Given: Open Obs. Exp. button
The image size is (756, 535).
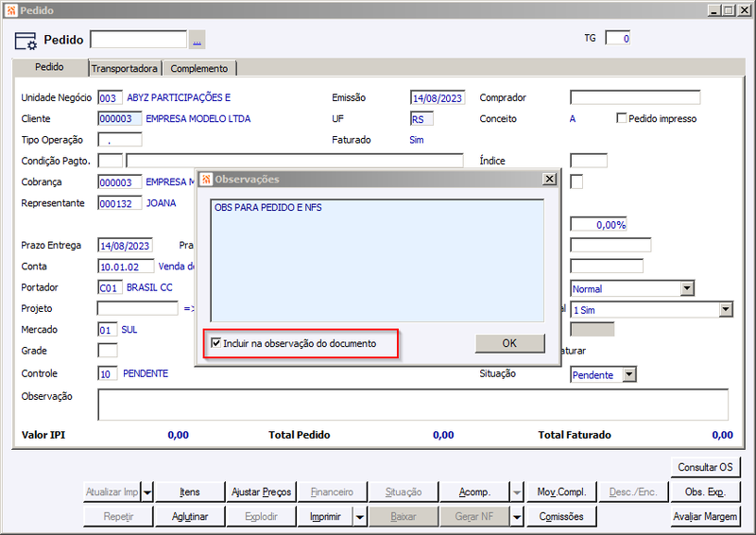Looking at the screenshot, I should click(x=705, y=492).
